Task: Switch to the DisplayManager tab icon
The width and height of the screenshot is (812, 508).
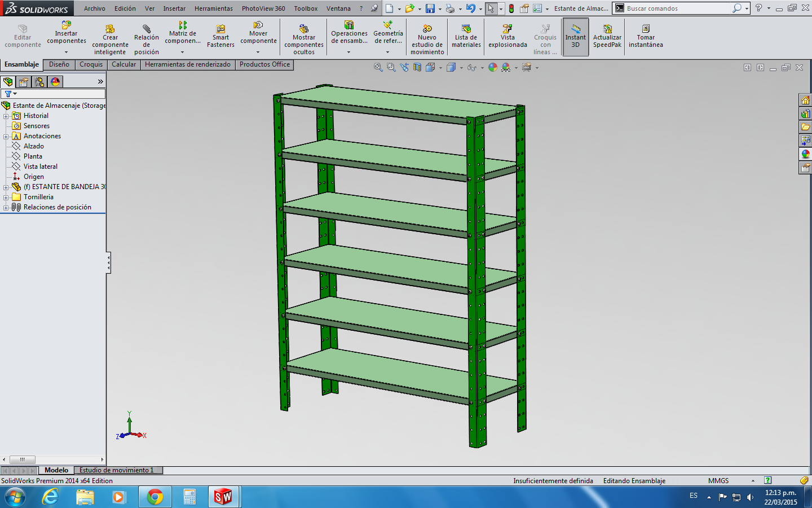Action: point(55,82)
